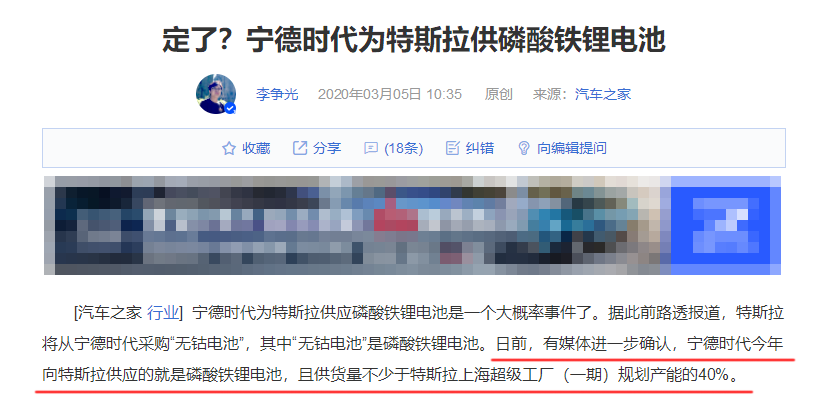Screen dimensions: 819x411
Task: Click the 纠错 text label
Action: [480, 148]
